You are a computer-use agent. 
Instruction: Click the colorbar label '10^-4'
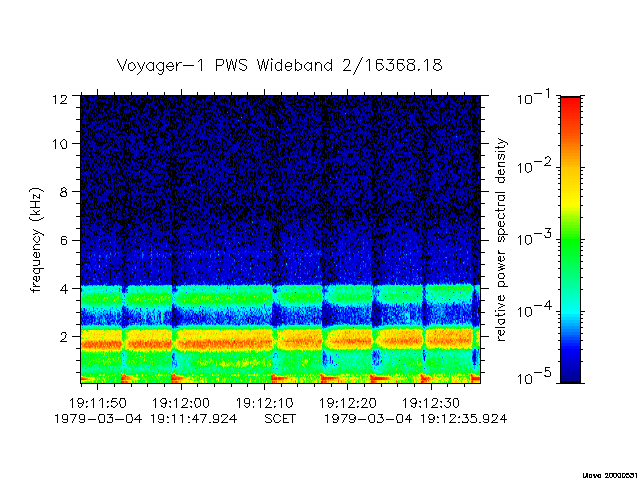click(x=534, y=310)
